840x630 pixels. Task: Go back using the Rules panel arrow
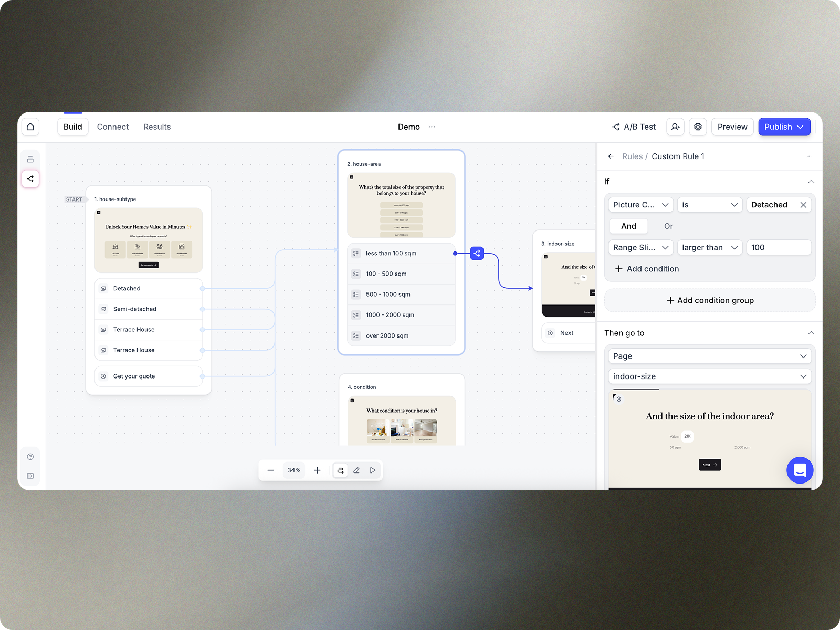(611, 156)
